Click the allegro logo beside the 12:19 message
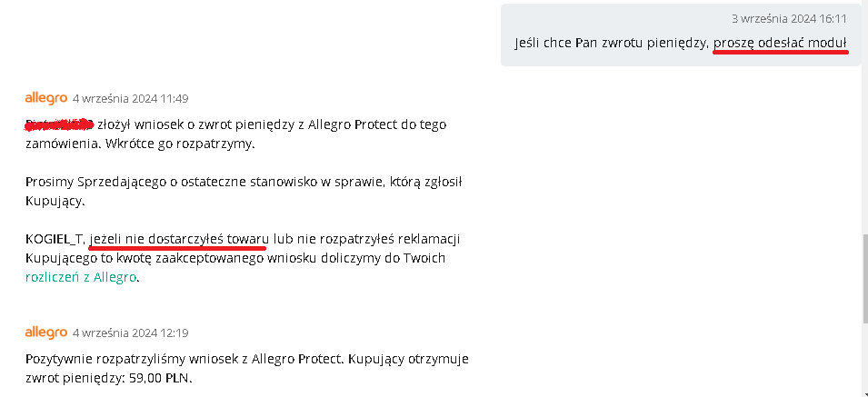 pos(46,332)
